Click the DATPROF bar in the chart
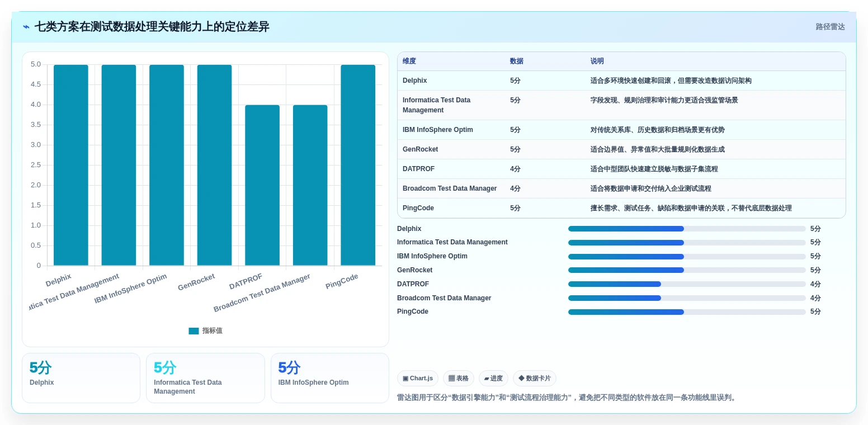Screen dimensions: 868x425 262,185
